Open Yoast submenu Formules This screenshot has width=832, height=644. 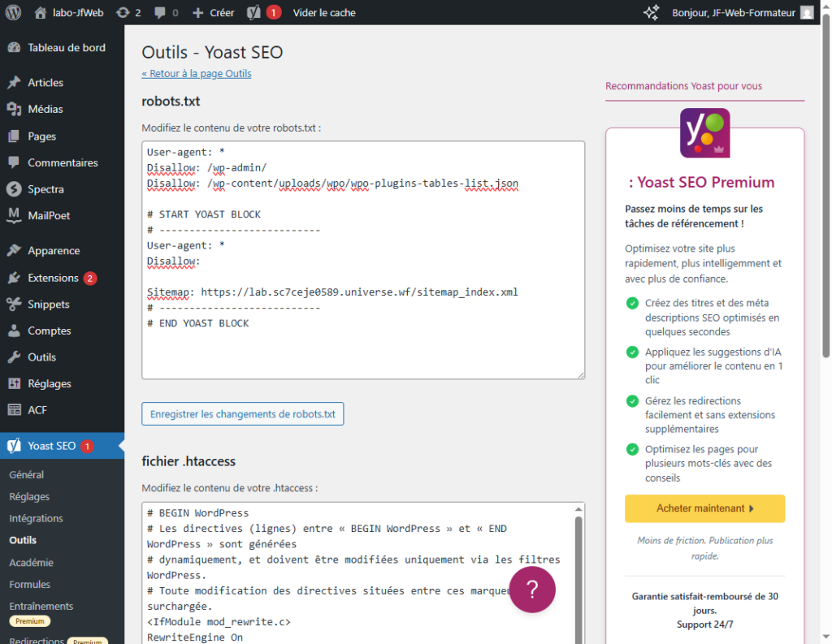30,584
